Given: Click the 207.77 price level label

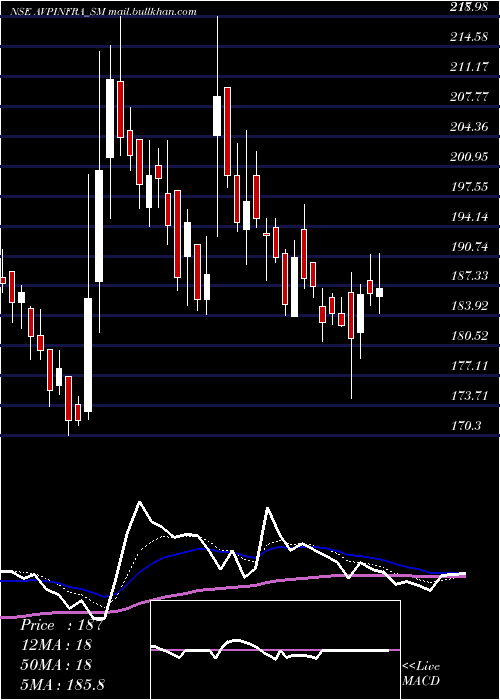Looking at the screenshot, I should 469,97.
